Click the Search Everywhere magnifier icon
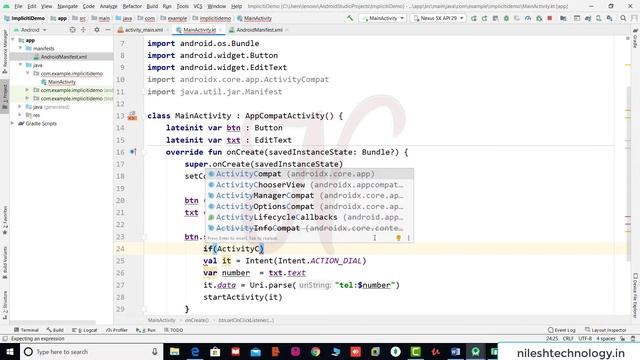 pyautogui.click(x=623, y=18)
